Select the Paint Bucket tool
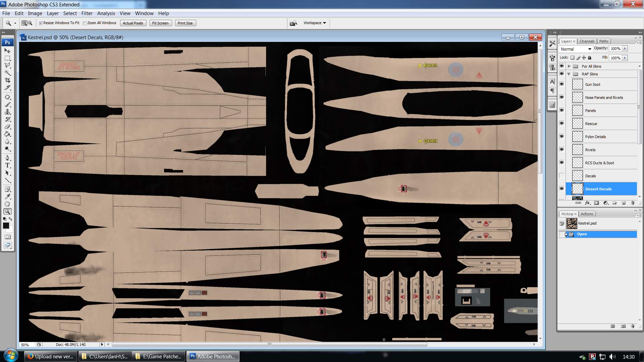Viewport: 644px width, 362px height. point(7,134)
